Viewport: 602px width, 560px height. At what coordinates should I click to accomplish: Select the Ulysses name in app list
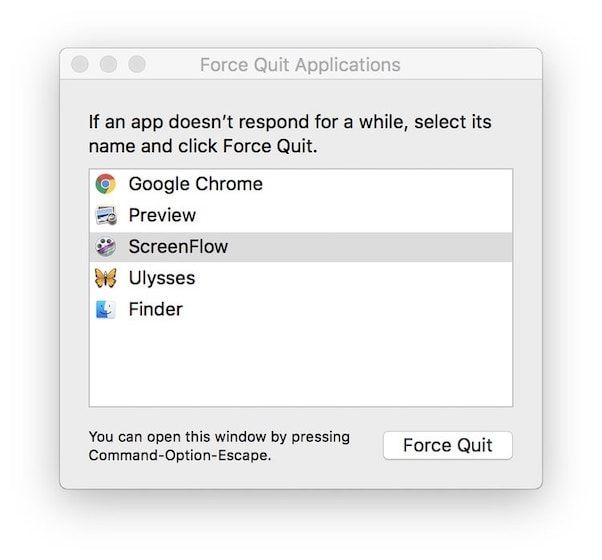click(x=162, y=278)
